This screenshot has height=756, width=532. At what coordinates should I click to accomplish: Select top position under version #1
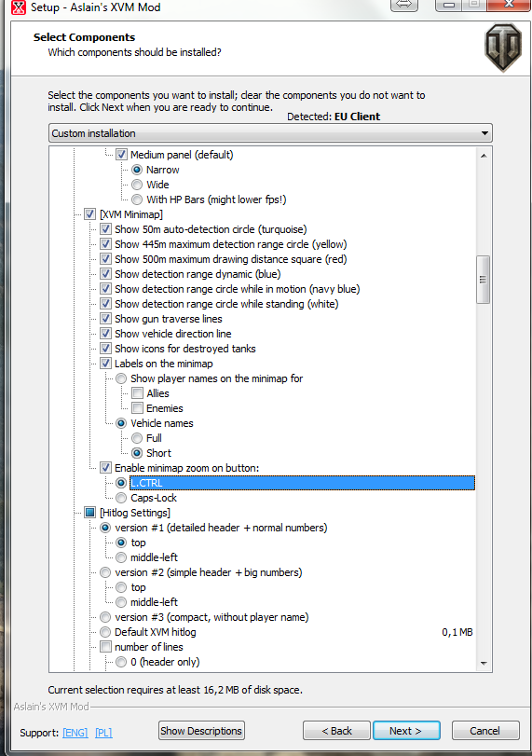coord(121,543)
